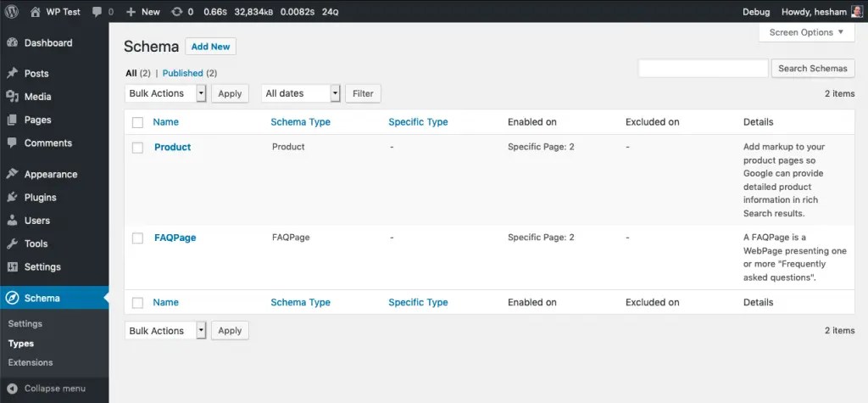868x403 pixels.
Task: Open the comments bubble icon in admin bar
Action: [x=97, y=12]
